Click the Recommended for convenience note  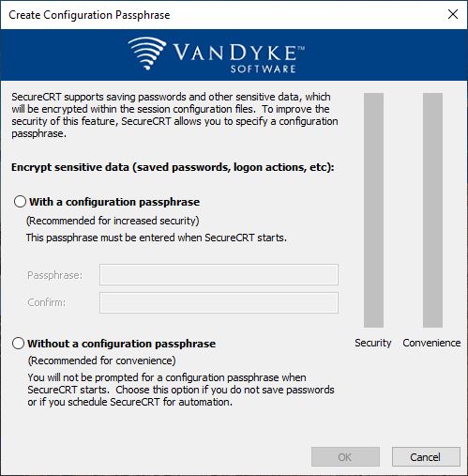pyautogui.click(x=102, y=361)
